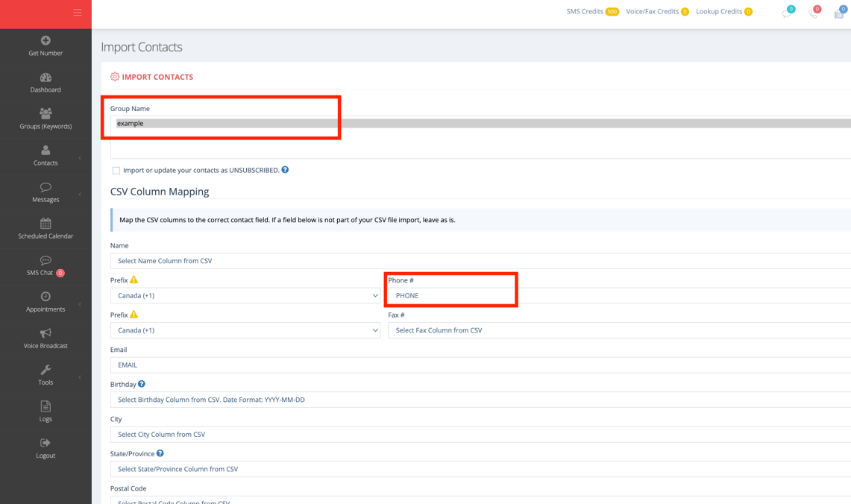The width and height of the screenshot is (851, 504).
Task: Expand the Contacts submenu arrow
Action: 81,158
